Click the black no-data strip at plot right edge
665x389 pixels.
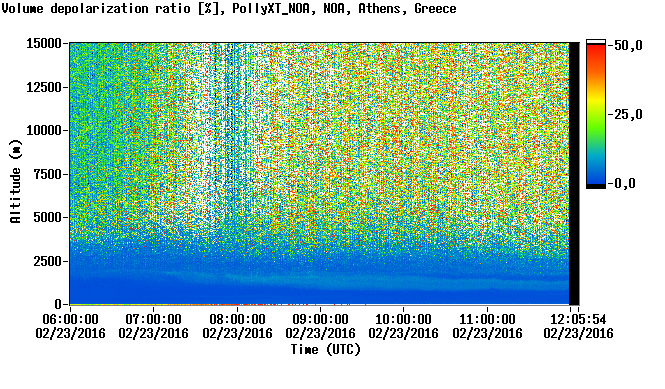[x=574, y=173]
